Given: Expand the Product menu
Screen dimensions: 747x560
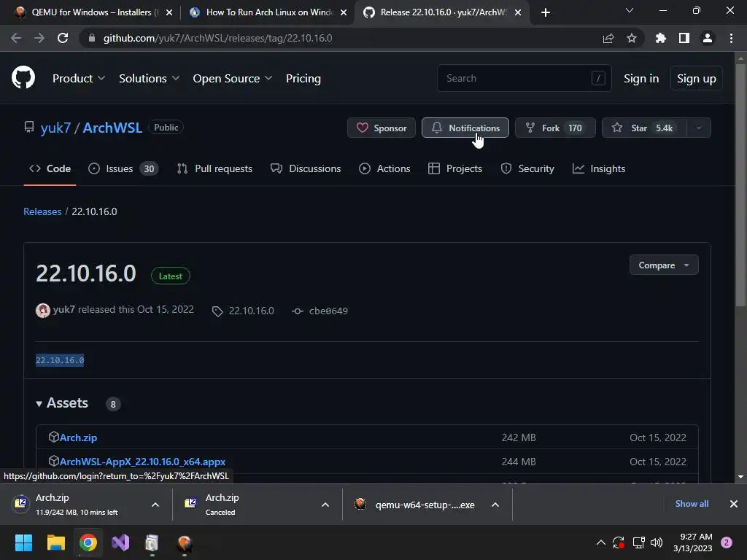Looking at the screenshot, I should [79, 79].
